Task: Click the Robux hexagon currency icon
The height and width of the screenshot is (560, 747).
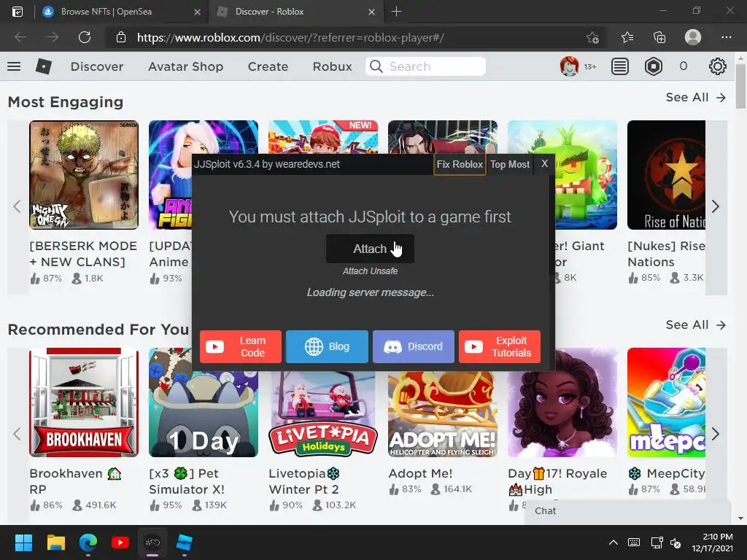Action: tap(653, 66)
